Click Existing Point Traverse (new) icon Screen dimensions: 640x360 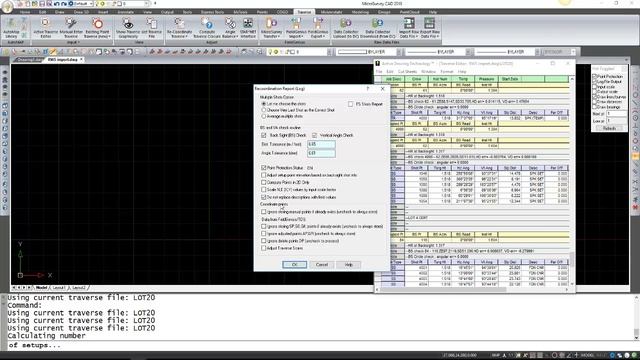pos(97,28)
